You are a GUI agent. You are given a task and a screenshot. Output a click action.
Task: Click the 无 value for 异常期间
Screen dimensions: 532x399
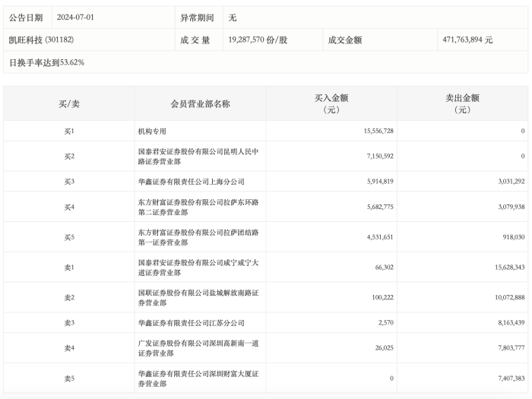tap(233, 17)
